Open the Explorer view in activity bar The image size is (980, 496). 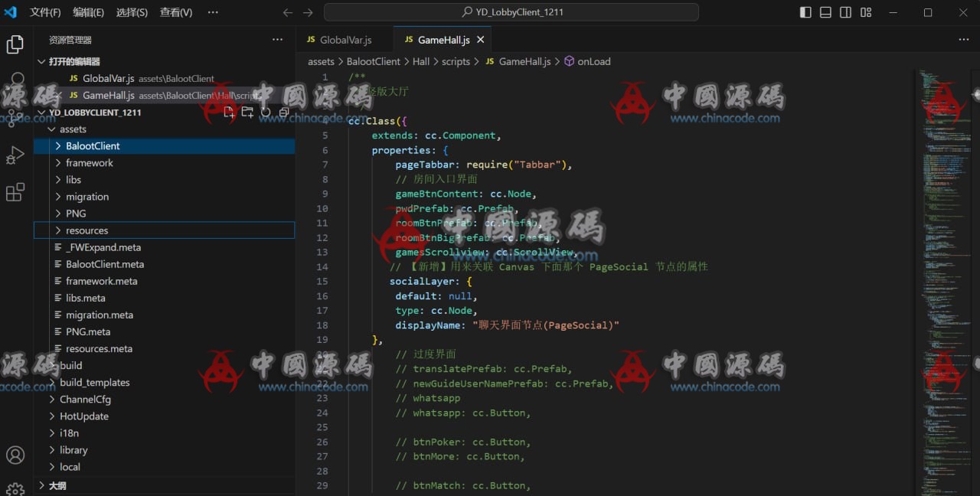(x=15, y=44)
